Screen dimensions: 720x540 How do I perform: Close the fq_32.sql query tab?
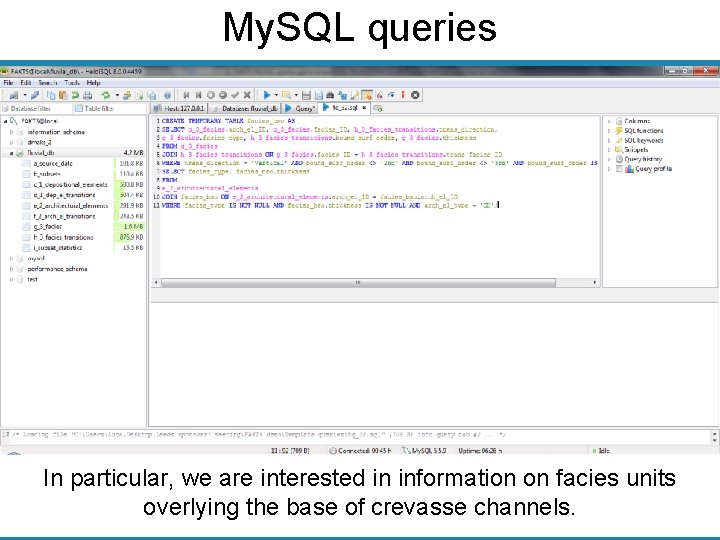pyautogui.click(x=364, y=107)
